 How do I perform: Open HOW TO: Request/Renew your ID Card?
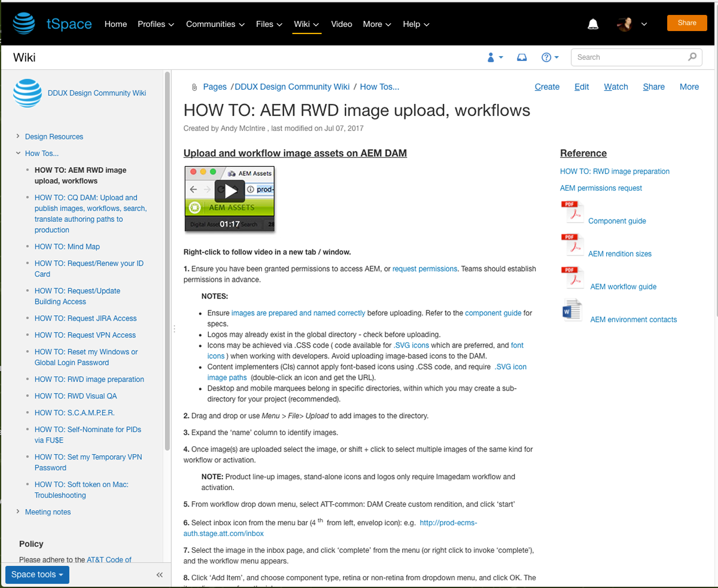coord(89,269)
